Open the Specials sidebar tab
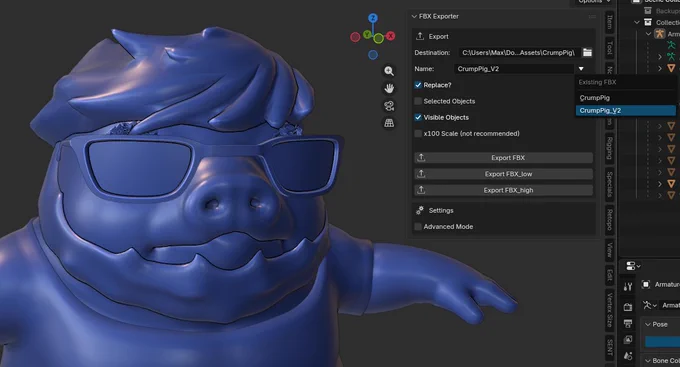This screenshot has width=680, height=367. pos(610,184)
